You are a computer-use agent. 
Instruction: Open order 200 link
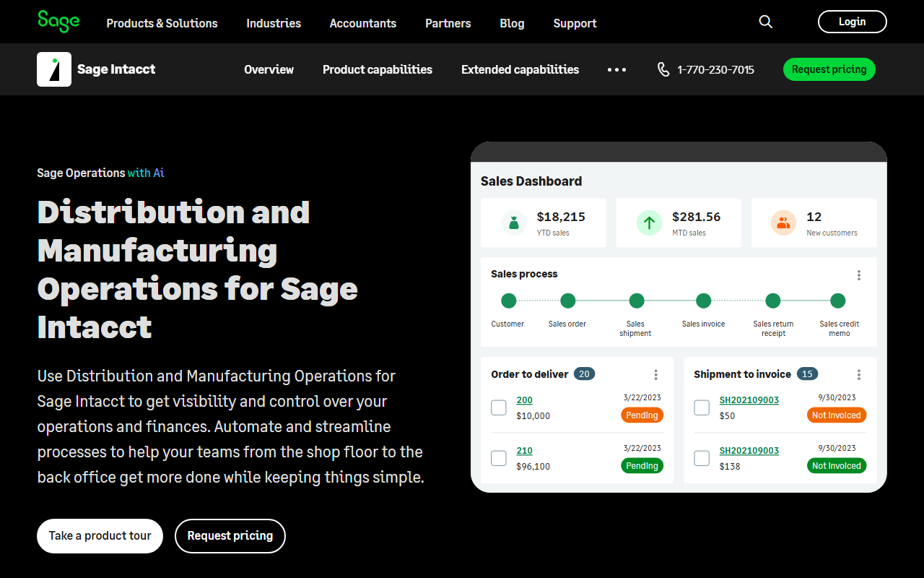pyautogui.click(x=525, y=400)
